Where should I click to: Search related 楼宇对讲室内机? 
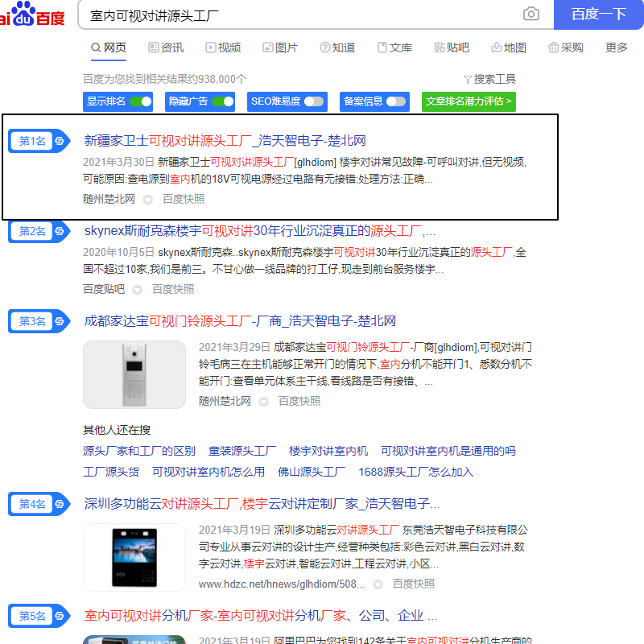pos(328,451)
